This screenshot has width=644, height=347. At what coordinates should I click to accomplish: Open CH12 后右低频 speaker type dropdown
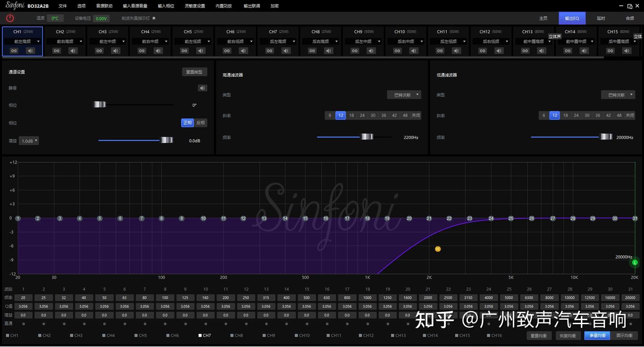(491, 41)
